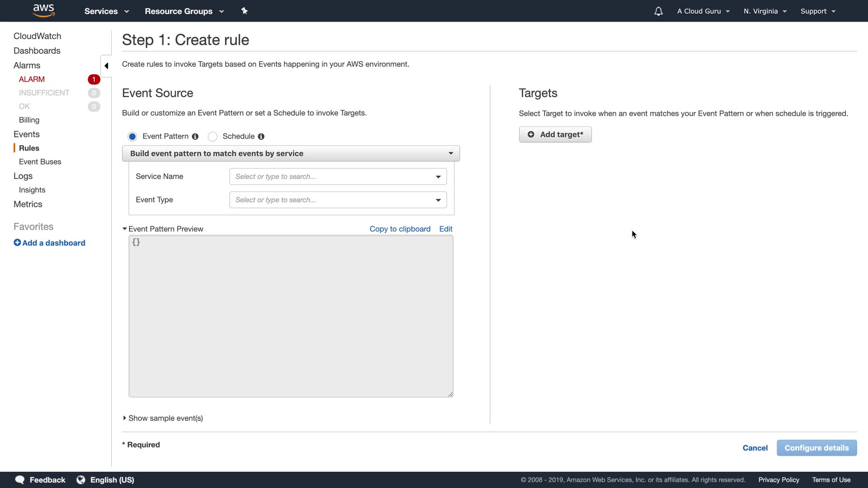
Task: Click the globe language icon
Action: (x=81, y=480)
